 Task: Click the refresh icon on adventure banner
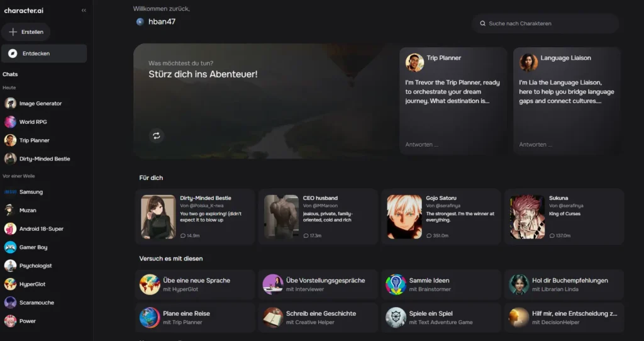157,135
